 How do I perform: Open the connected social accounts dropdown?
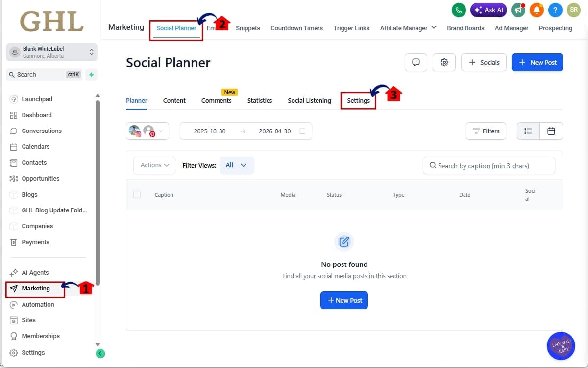click(x=147, y=131)
